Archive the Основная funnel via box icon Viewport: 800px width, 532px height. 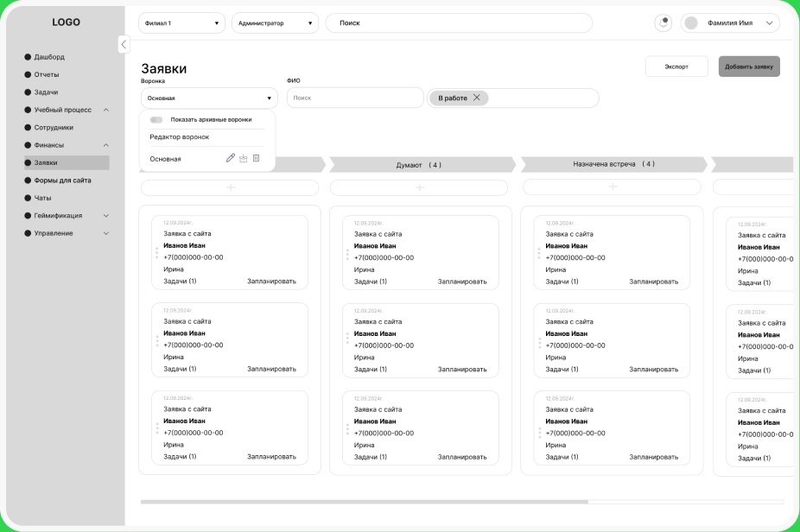pyautogui.click(x=244, y=159)
